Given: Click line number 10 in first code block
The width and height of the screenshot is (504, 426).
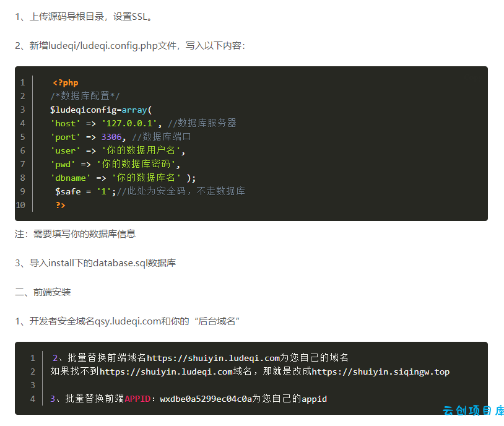Looking at the screenshot, I should (20, 205).
